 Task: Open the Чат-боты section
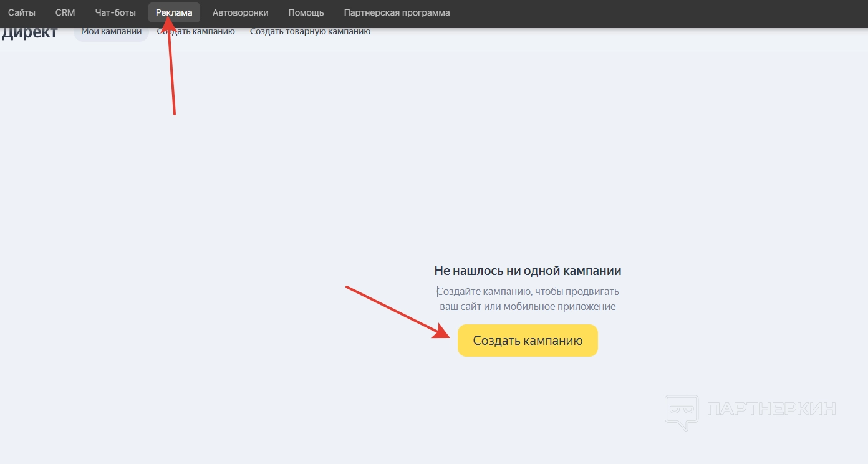[x=115, y=12]
